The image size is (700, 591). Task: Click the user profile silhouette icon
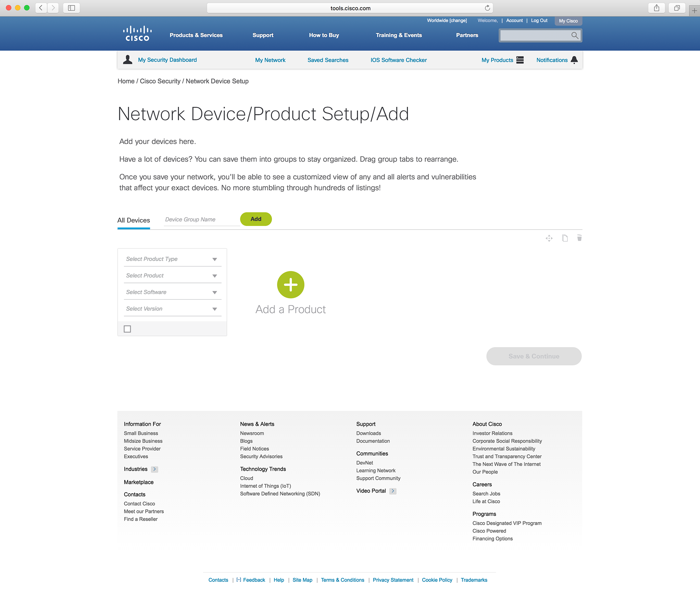click(128, 60)
